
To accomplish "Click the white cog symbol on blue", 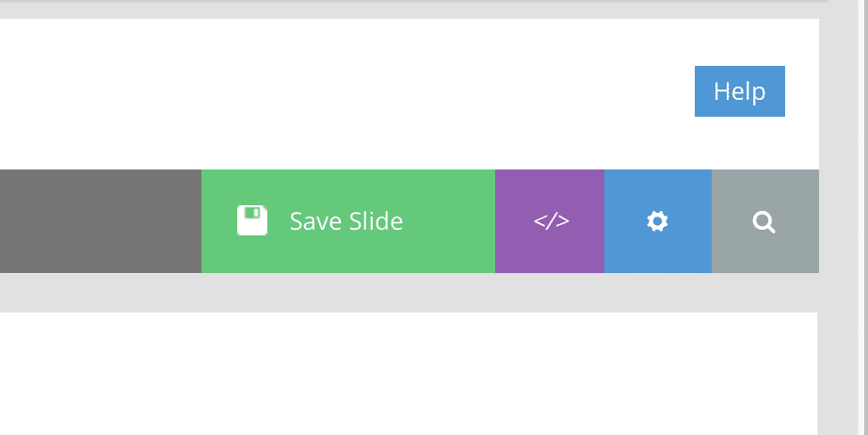I will (657, 221).
